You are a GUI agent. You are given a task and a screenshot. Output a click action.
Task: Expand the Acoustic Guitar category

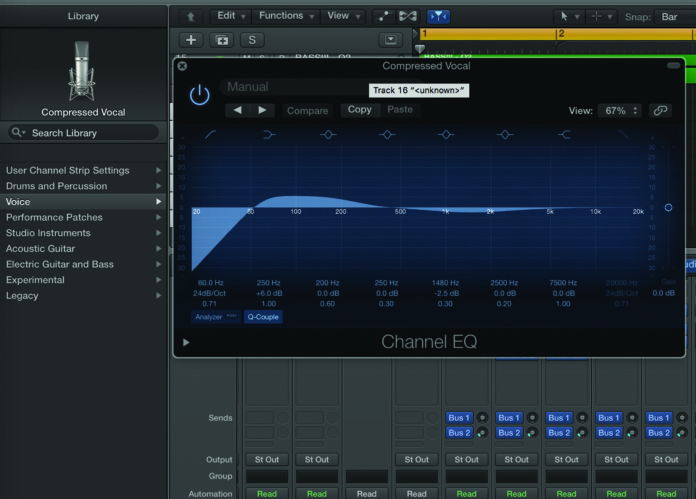point(83,249)
